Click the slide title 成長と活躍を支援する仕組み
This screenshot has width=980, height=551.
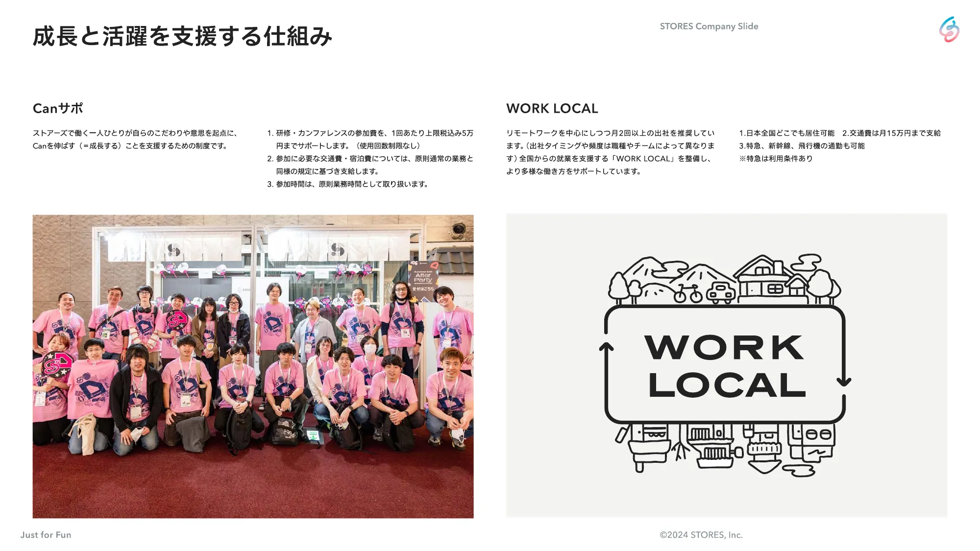182,37
